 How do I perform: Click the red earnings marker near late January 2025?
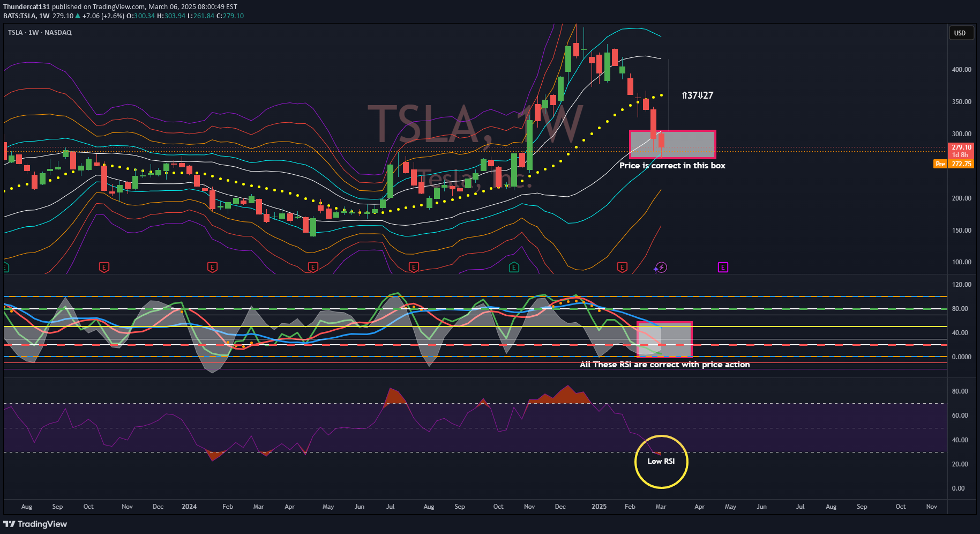pos(622,267)
